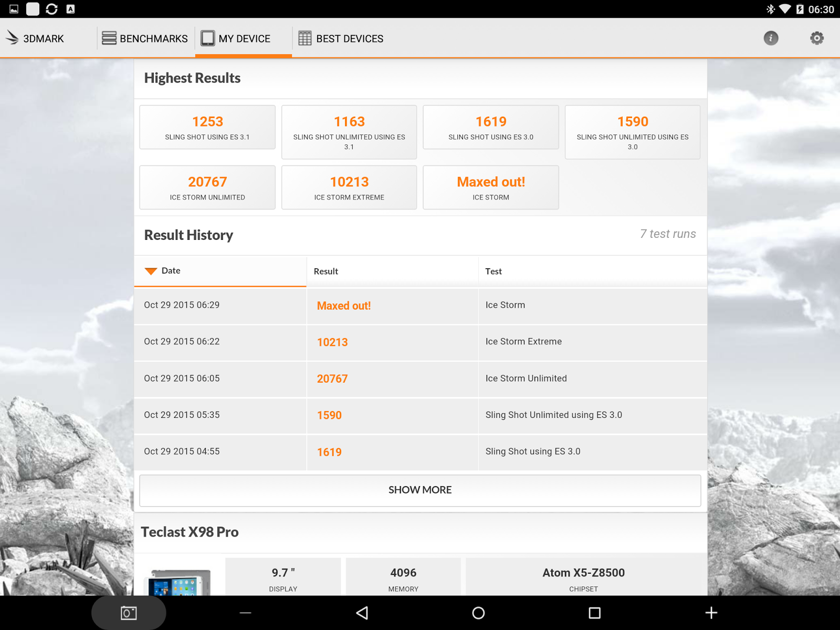The height and width of the screenshot is (630, 840).
Task: Tap the keyboard 'A' notification icon
Action: click(x=70, y=9)
